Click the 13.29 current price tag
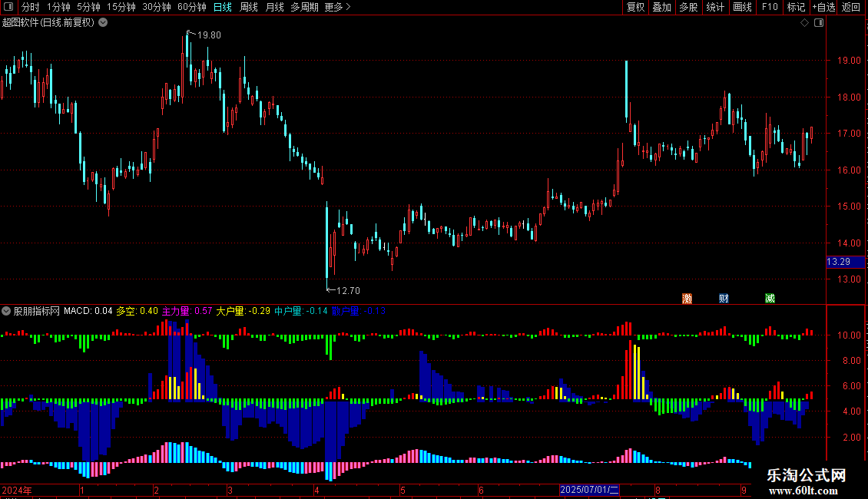Screen dimensions: 868x499 tap(845, 262)
